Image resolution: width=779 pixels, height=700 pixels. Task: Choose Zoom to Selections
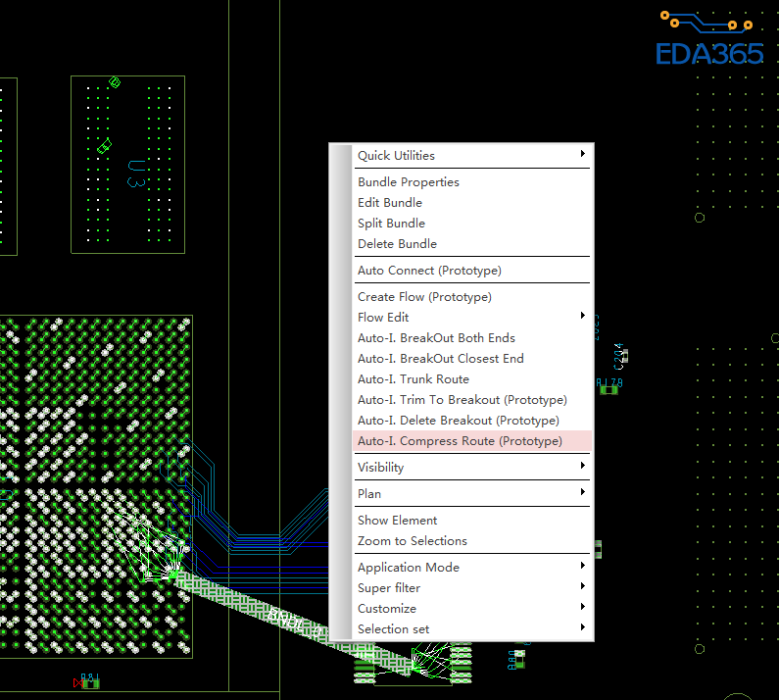pyautogui.click(x=413, y=541)
